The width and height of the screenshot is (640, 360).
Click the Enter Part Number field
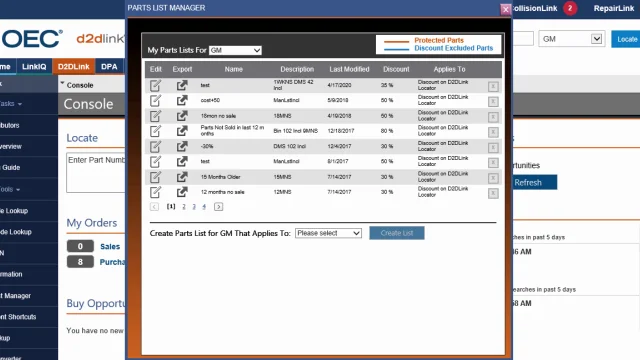pyautogui.click(x=96, y=173)
